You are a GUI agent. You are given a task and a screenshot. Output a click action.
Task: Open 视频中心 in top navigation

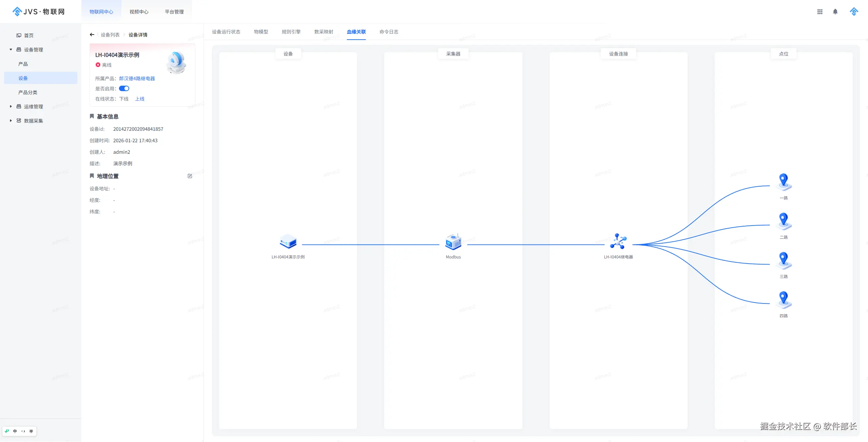[139, 12]
